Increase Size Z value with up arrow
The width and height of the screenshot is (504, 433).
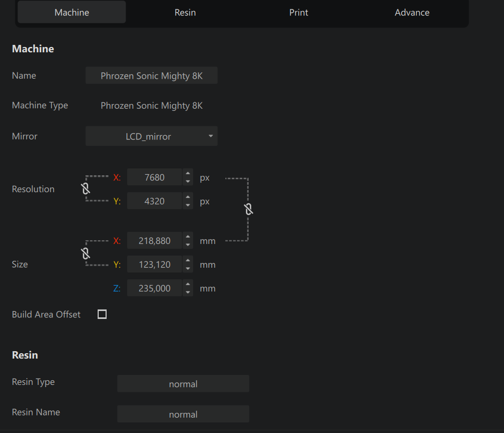188,284
